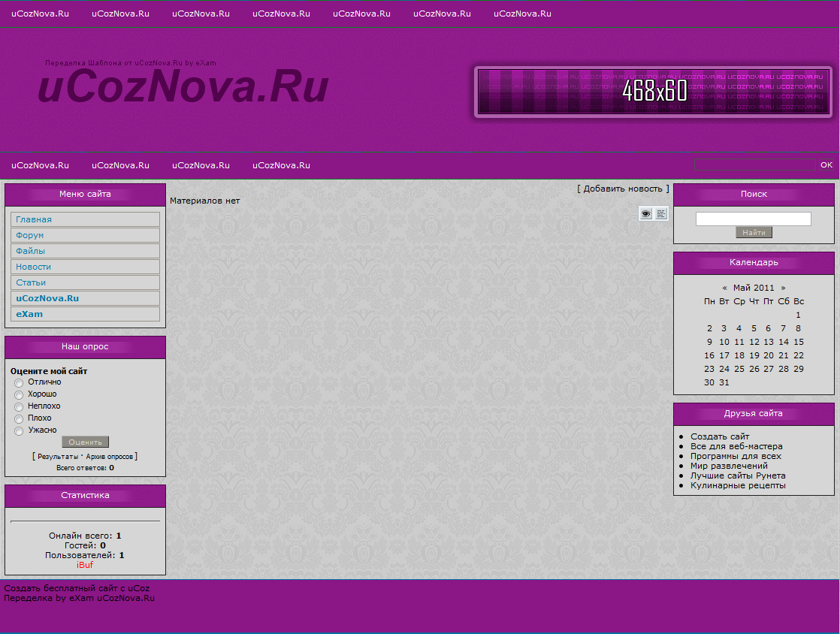The height and width of the screenshot is (634, 840).
Task: Go to next month with the » arrow
Action: (783, 288)
